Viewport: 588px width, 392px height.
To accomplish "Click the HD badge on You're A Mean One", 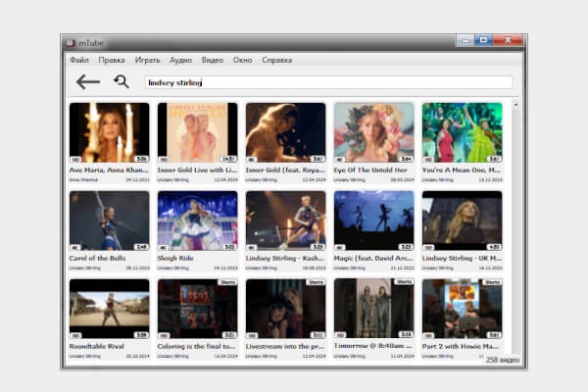I will [x=428, y=159].
